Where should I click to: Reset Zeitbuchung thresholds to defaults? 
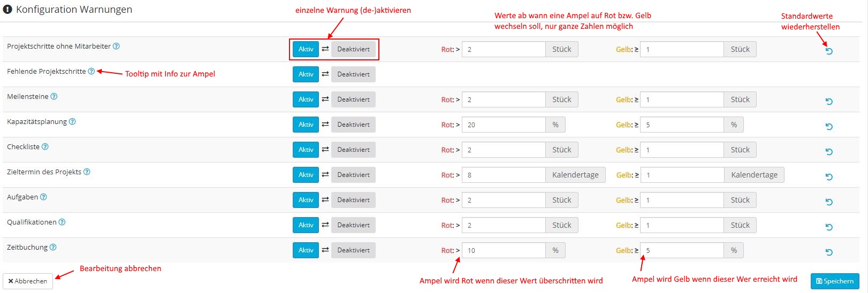pos(829,252)
